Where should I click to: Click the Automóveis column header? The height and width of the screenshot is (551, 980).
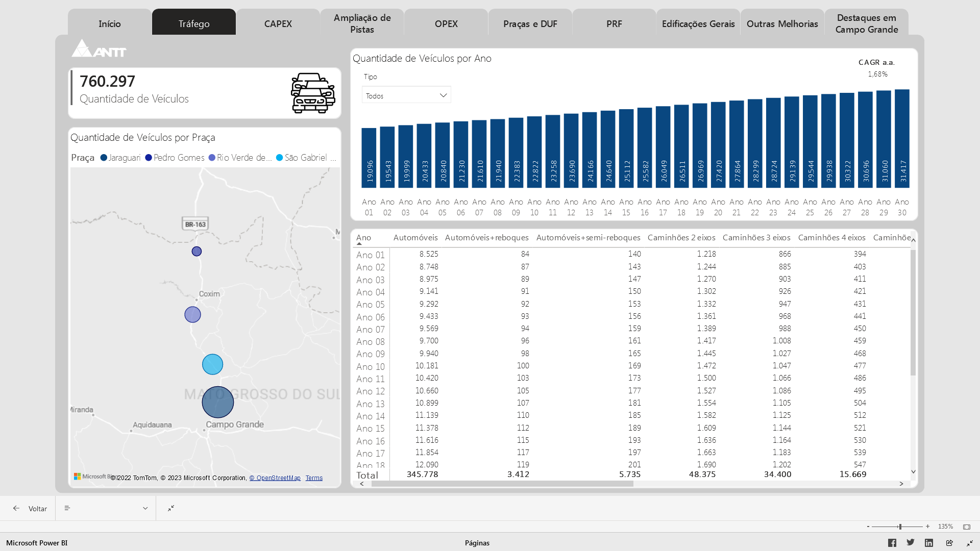click(x=415, y=237)
